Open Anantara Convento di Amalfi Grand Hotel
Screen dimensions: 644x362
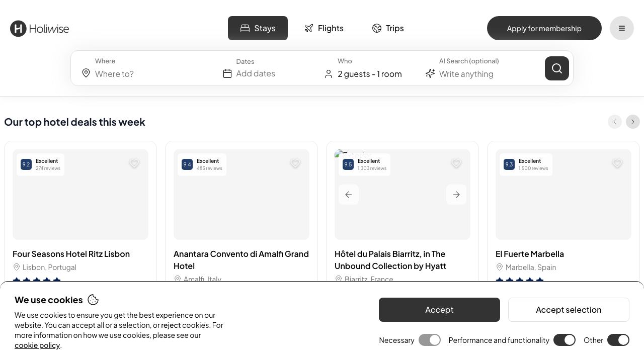click(242, 260)
